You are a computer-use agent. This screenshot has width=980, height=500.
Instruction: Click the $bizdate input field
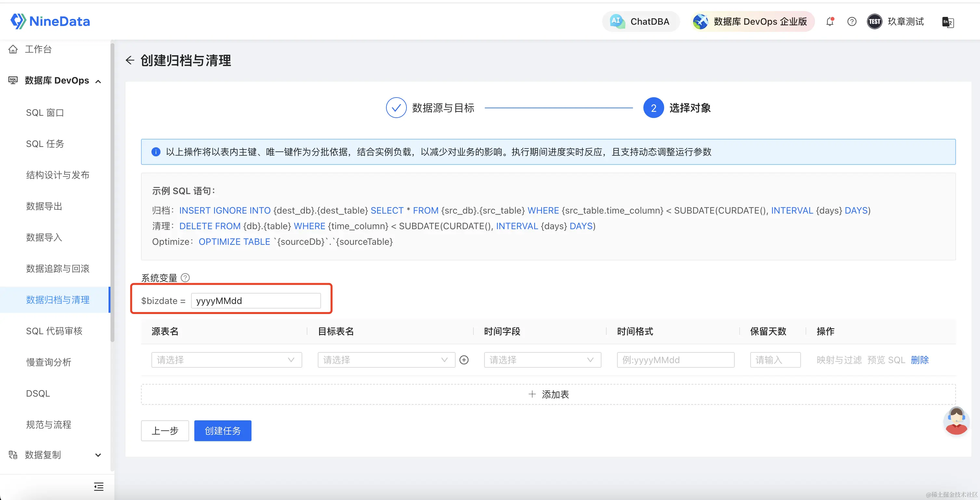[256, 301]
